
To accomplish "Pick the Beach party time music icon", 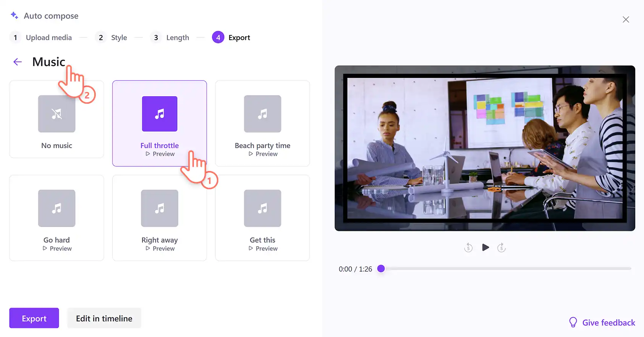I will point(263,114).
